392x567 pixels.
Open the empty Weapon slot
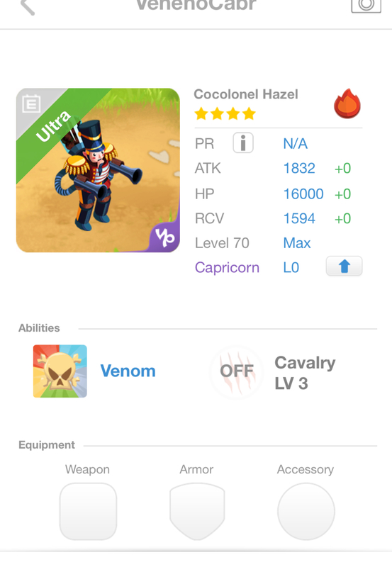point(88,511)
